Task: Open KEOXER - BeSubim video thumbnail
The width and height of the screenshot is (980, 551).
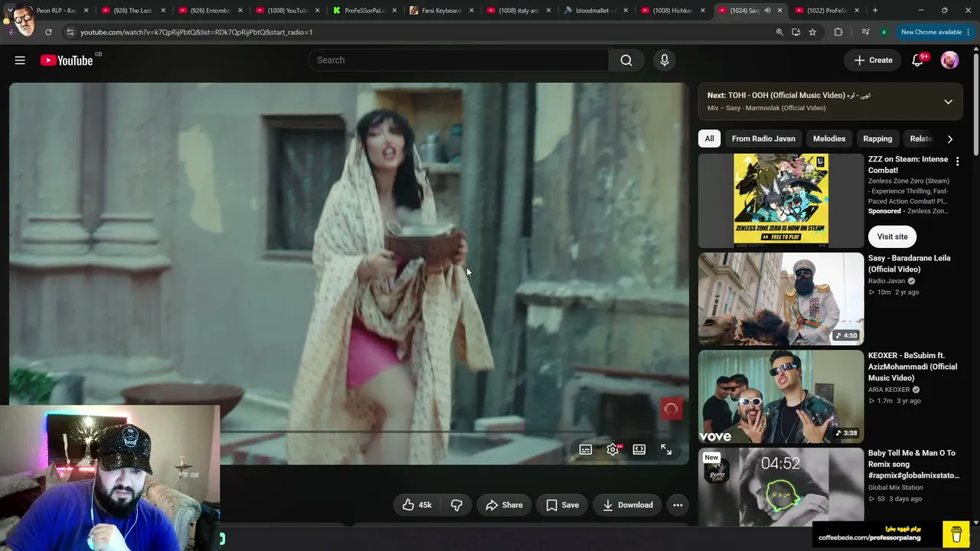Action: (x=781, y=396)
